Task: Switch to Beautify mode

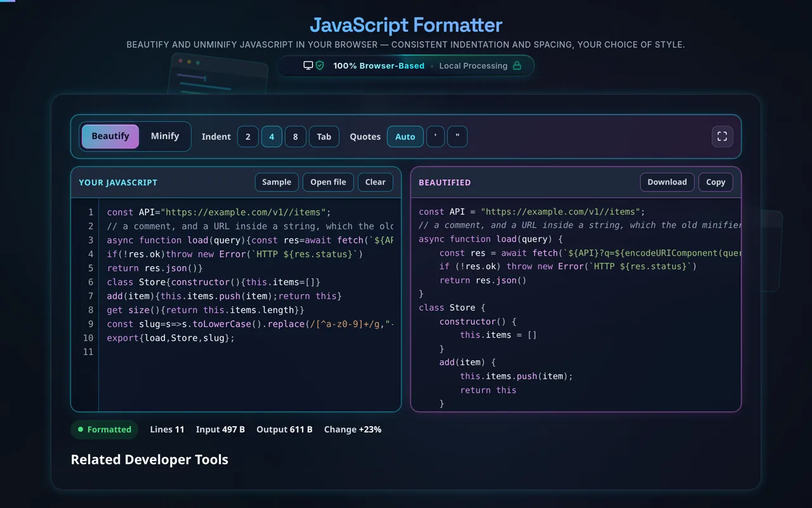Action: tap(110, 136)
